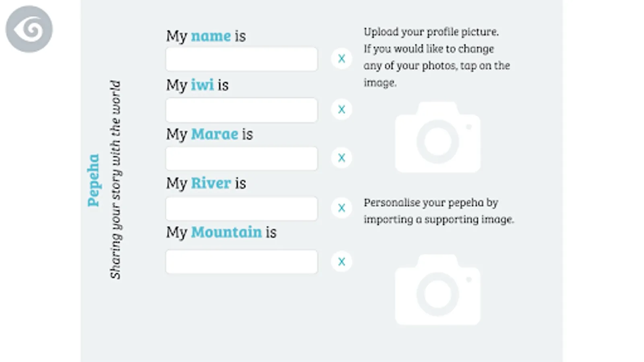Image resolution: width=644 pixels, height=362 pixels.
Task: Hit the X next to Mountain field
Action: click(341, 262)
